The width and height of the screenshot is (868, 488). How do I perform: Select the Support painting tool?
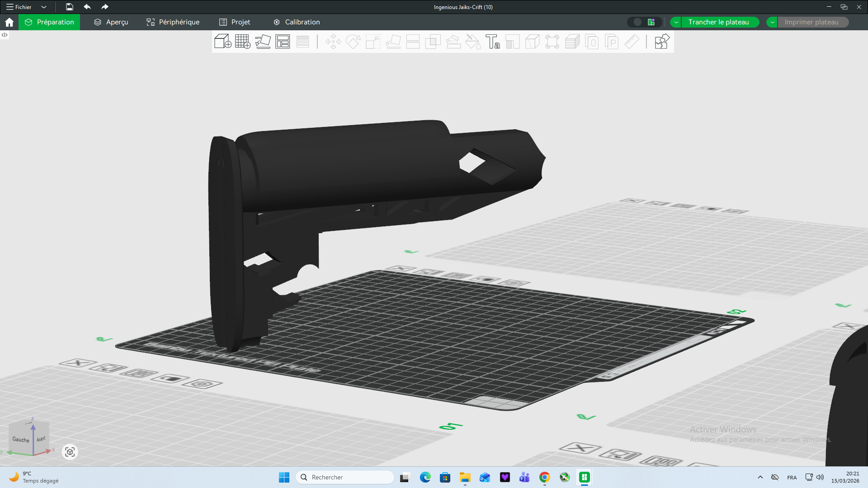pos(453,42)
